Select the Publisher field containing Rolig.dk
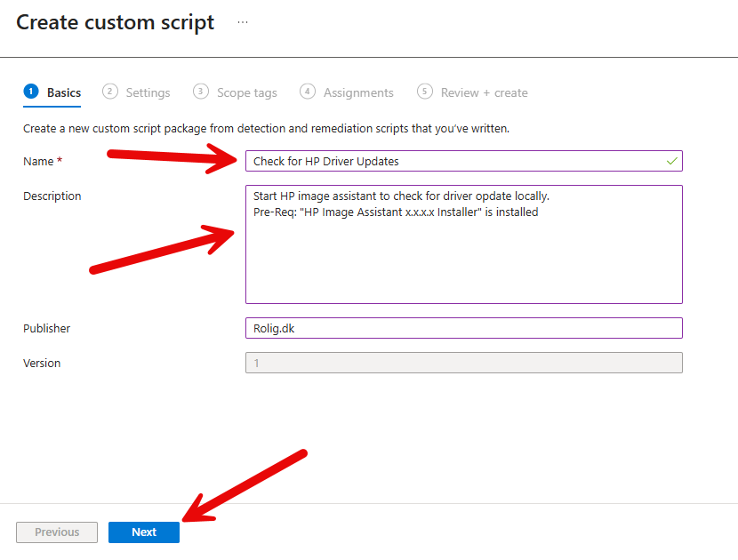738x560 pixels. (463, 328)
